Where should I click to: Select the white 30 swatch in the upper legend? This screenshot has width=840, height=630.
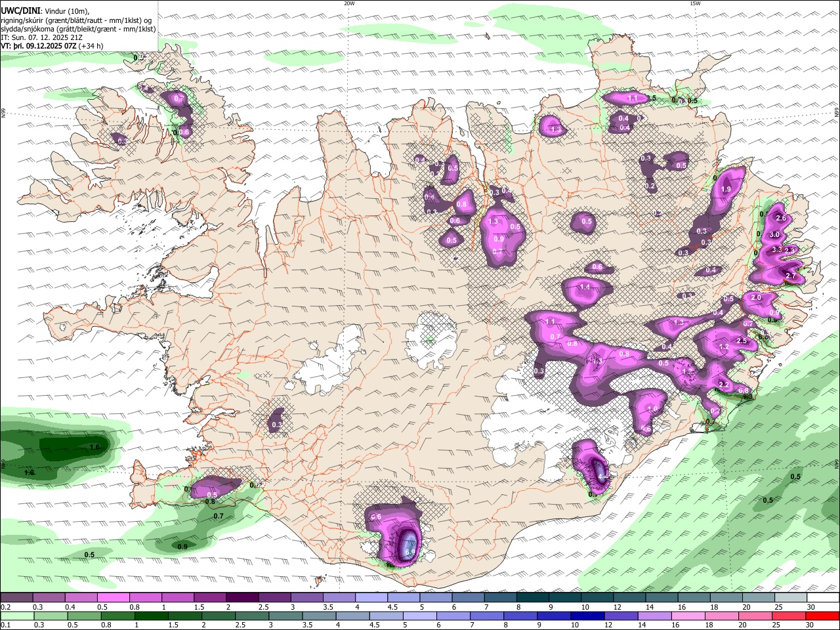point(824,598)
